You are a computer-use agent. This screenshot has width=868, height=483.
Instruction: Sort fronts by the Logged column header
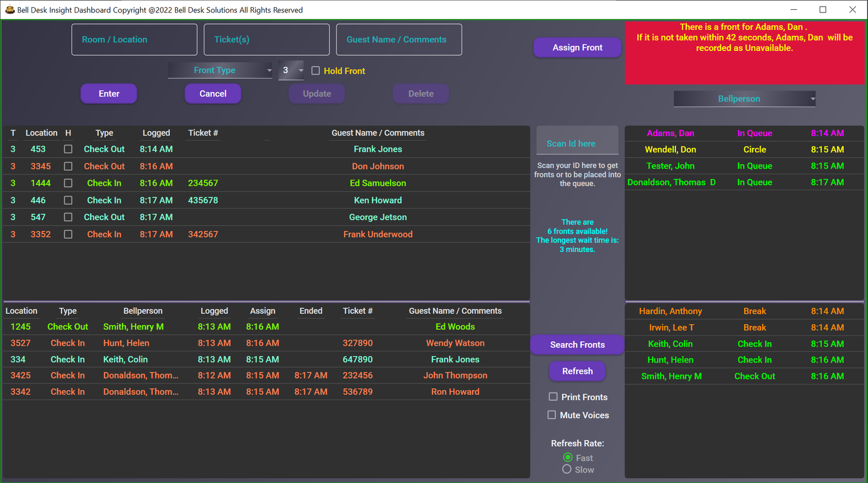[x=156, y=133]
